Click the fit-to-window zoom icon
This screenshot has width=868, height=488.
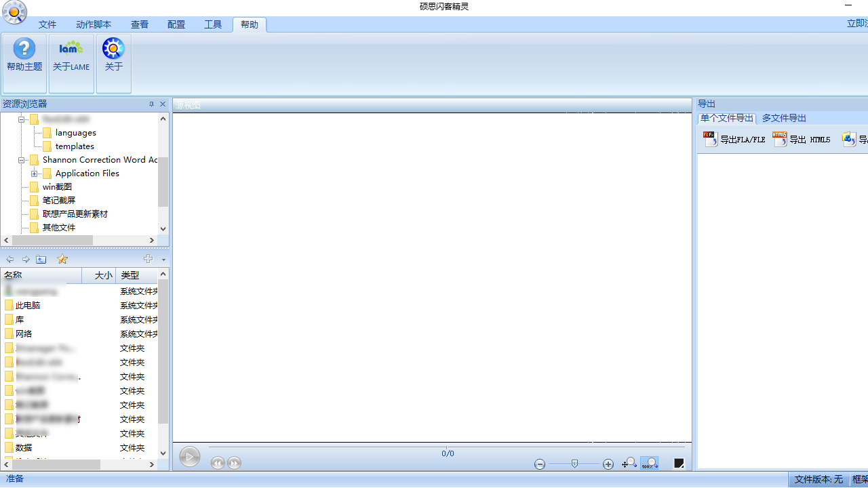[629, 464]
